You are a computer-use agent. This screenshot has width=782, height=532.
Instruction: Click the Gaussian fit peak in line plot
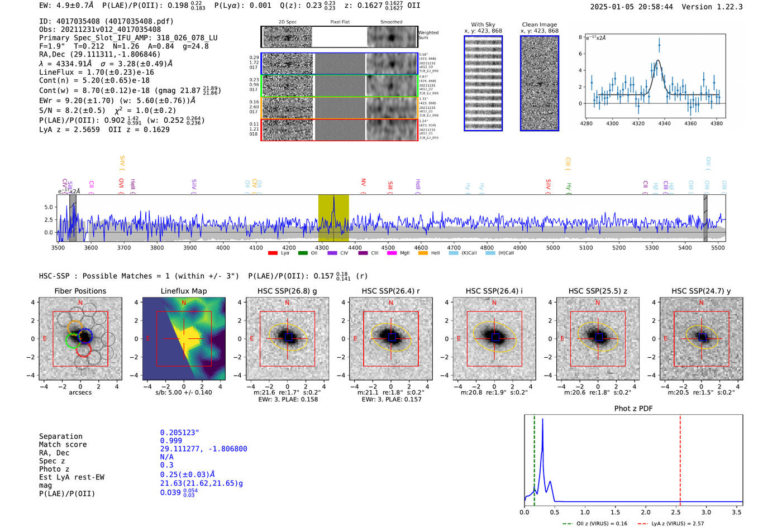pos(658,61)
